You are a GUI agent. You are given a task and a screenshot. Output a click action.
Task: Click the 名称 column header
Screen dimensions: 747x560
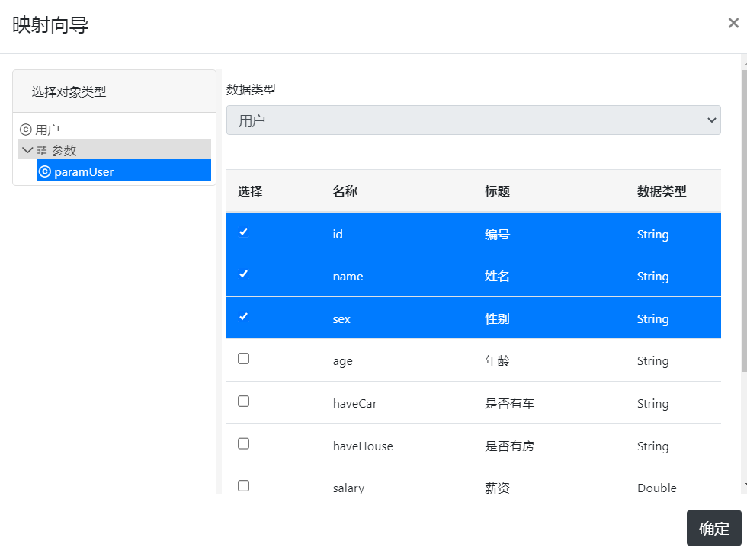(x=345, y=191)
